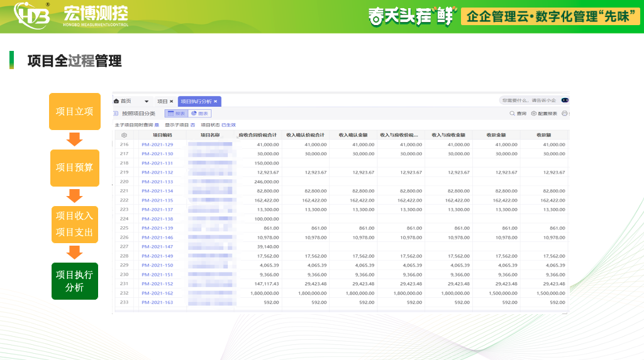Open the table column settings gear icon
Viewport: 644px width, 360px height.
(x=124, y=135)
